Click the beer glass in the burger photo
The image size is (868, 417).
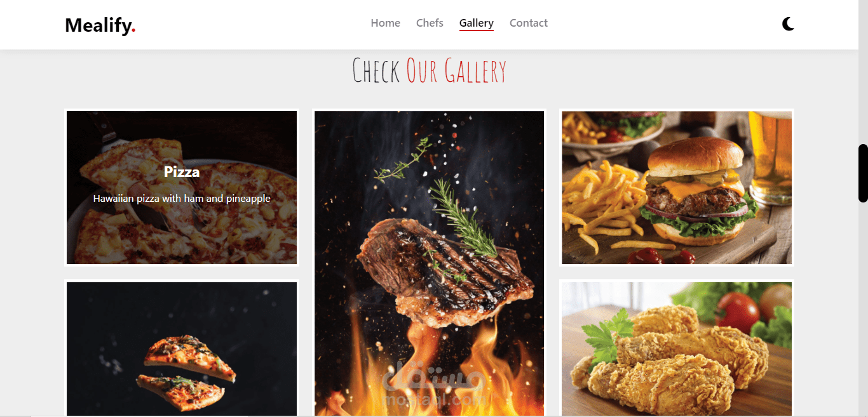click(x=770, y=156)
